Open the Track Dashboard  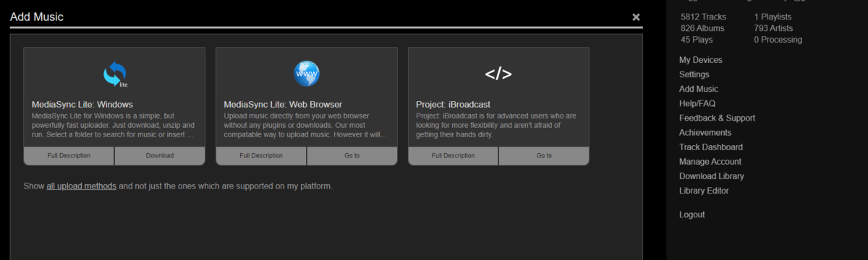pyautogui.click(x=710, y=147)
